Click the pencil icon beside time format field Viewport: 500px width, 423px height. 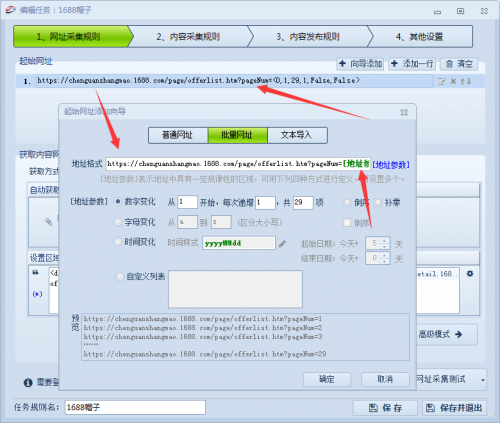coord(282,244)
